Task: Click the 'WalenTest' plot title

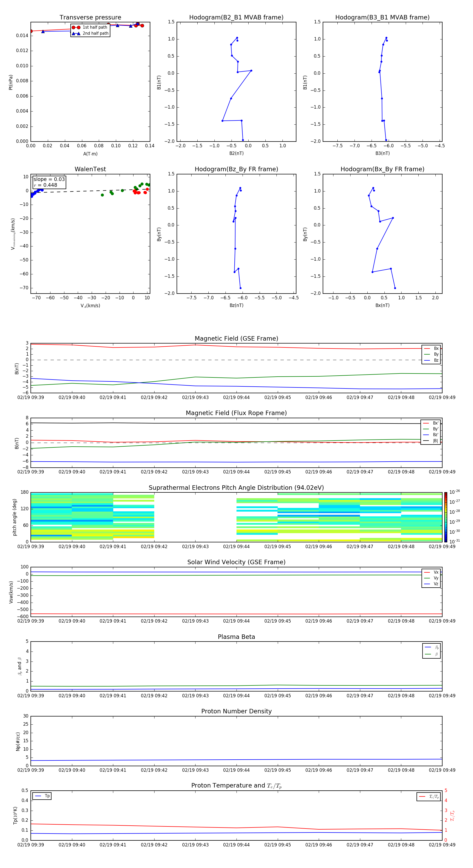Action: tap(90, 169)
